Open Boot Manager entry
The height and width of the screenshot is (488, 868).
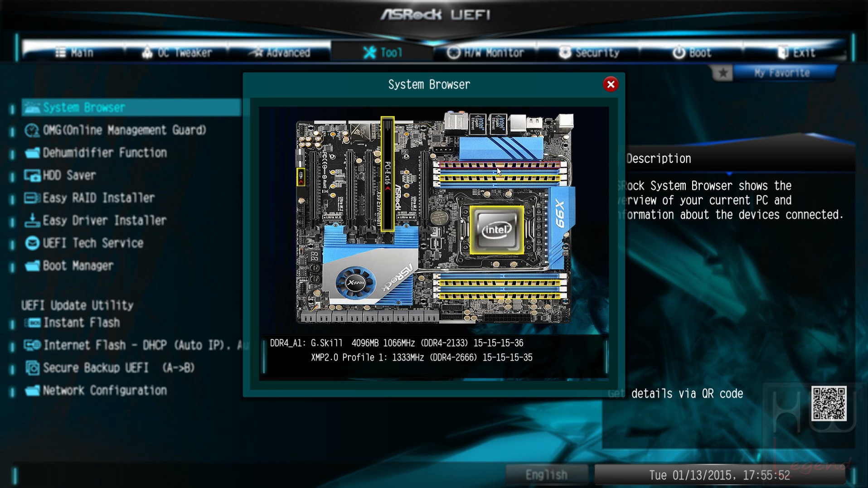[78, 266]
